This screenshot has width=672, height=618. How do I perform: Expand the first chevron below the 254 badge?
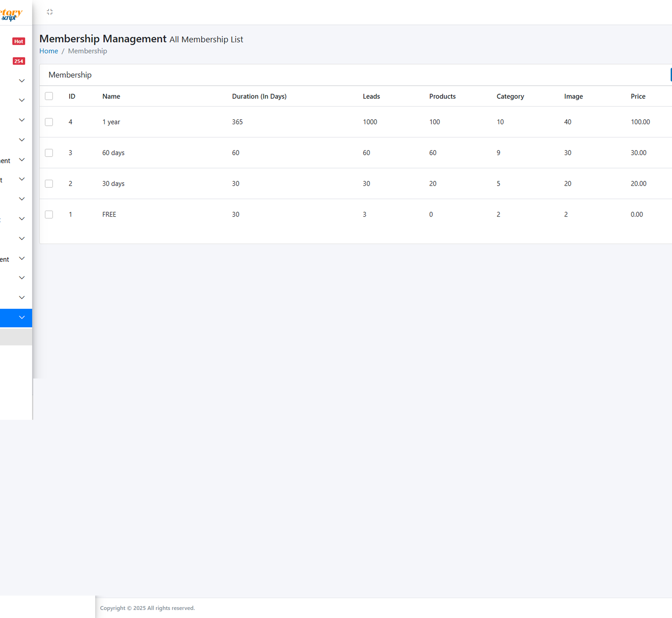coord(22,81)
